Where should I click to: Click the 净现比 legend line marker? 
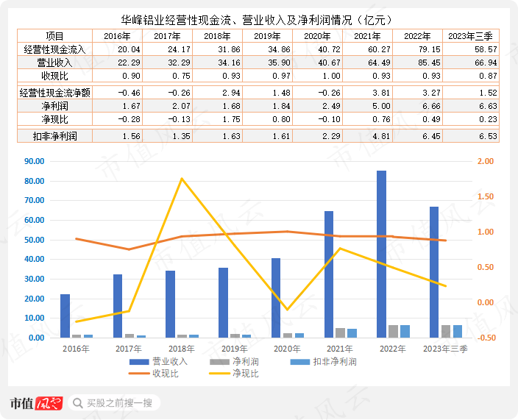pyautogui.click(x=219, y=374)
